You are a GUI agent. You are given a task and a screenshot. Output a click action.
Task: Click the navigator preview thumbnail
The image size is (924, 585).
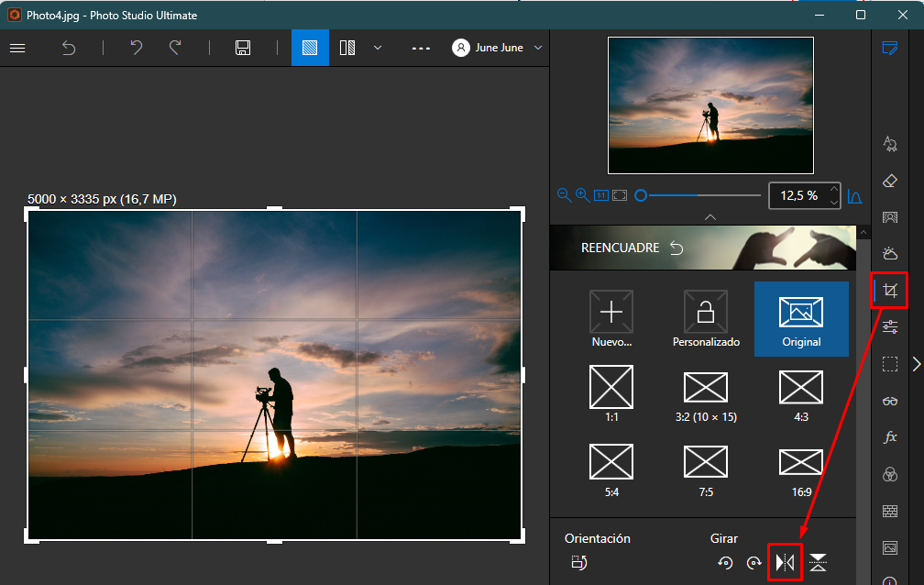click(x=710, y=105)
